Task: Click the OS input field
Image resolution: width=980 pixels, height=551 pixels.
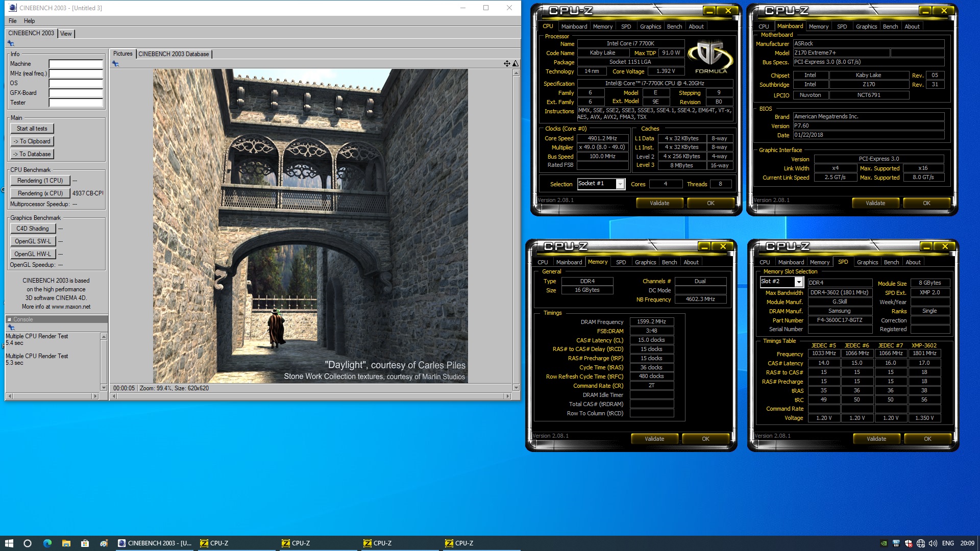Action: [x=76, y=83]
